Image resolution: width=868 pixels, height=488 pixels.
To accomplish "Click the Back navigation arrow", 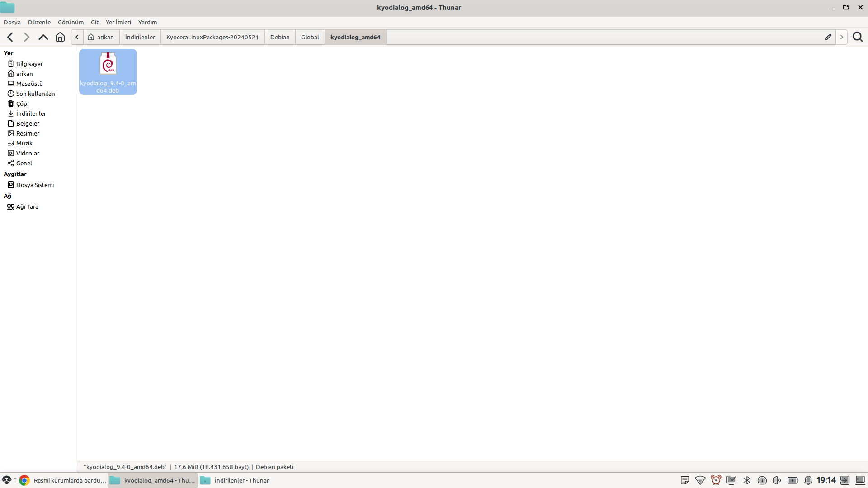I will click(10, 37).
